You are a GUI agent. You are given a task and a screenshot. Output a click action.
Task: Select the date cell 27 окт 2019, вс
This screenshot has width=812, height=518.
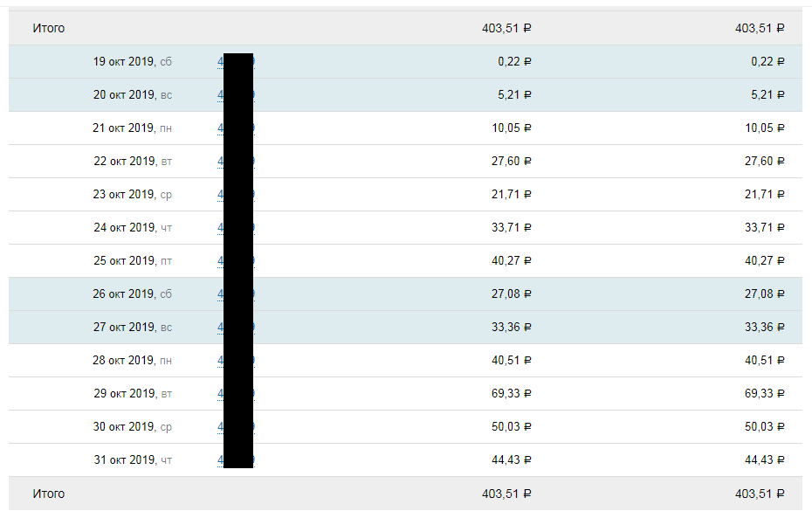click(x=133, y=328)
